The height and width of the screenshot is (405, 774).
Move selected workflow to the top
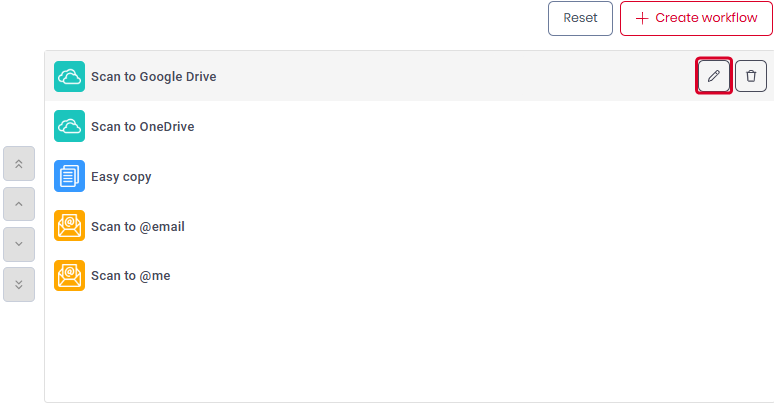click(x=19, y=163)
